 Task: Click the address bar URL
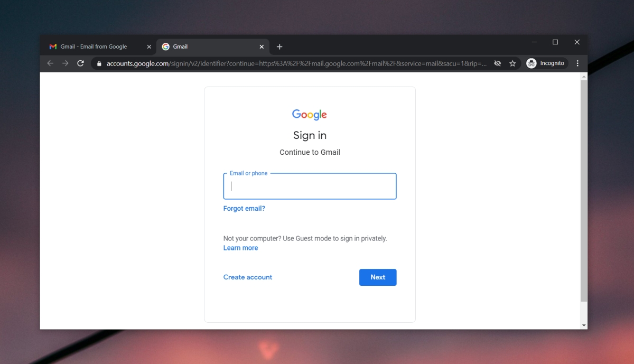point(296,63)
